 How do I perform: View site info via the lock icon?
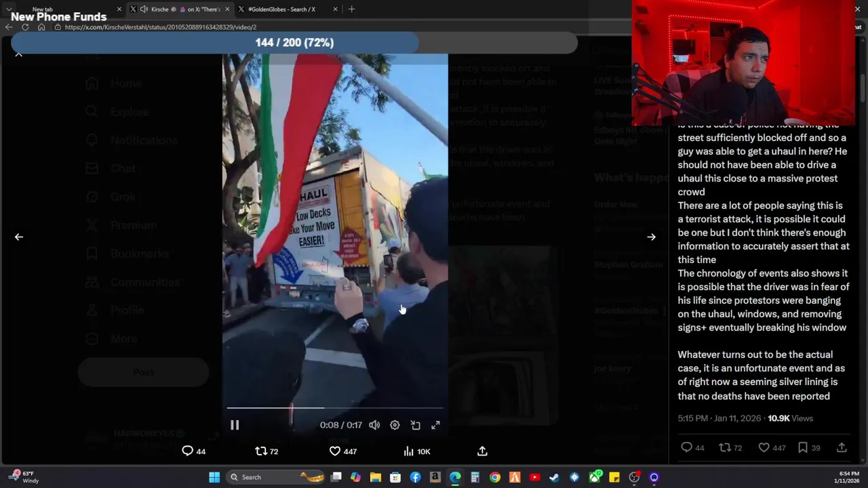point(58,27)
